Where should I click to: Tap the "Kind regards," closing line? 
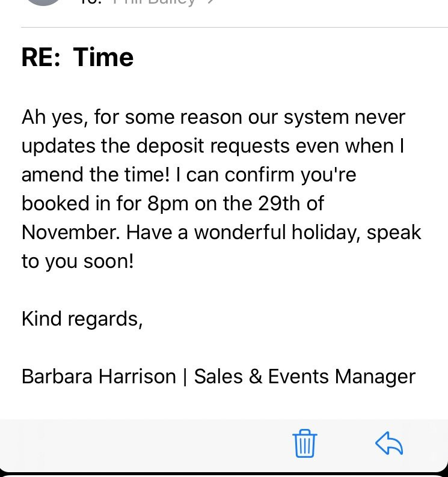[82, 320]
